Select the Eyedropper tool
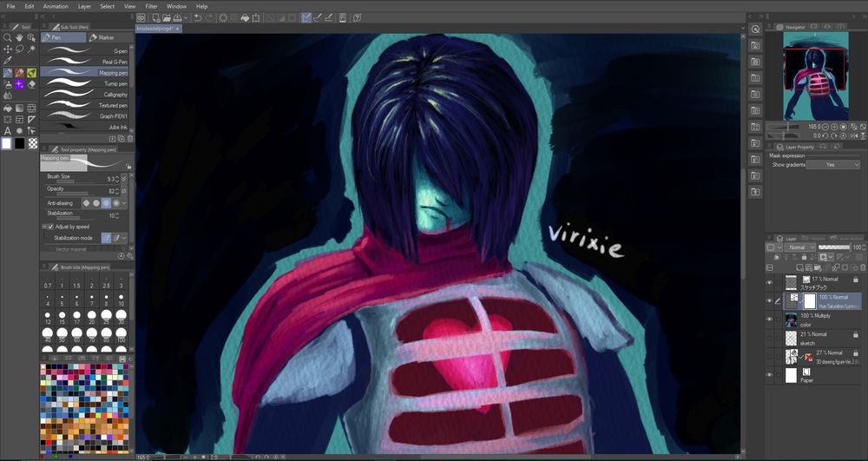This screenshot has width=868, height=461. [x=8, y=60]
